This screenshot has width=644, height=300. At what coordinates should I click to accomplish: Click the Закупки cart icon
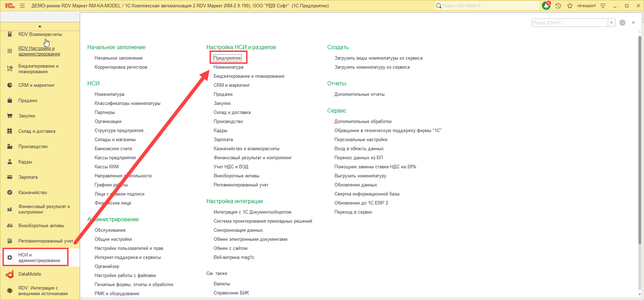click(x=10, y=116)
